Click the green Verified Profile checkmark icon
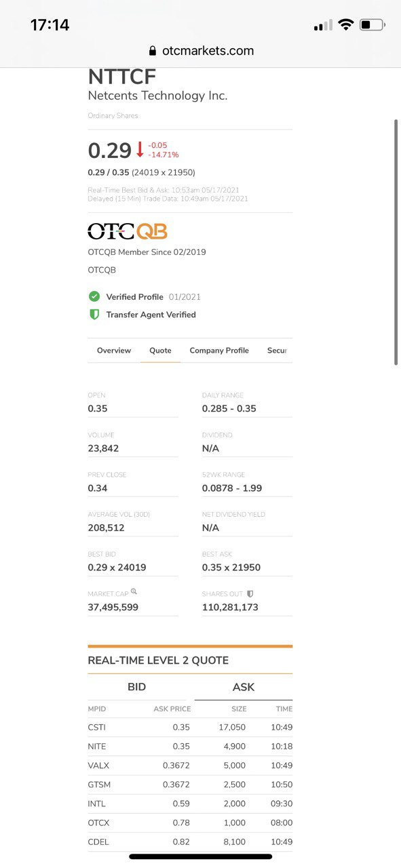401x868 pixels. [x=94, y=296]
